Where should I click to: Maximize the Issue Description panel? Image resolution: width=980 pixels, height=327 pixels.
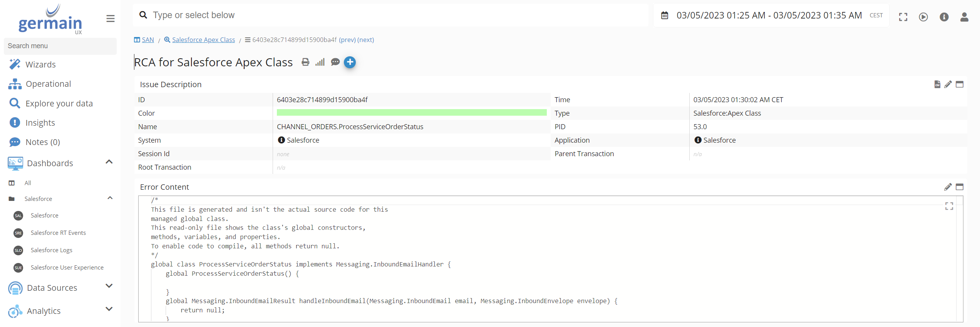(x=960, y=84)
